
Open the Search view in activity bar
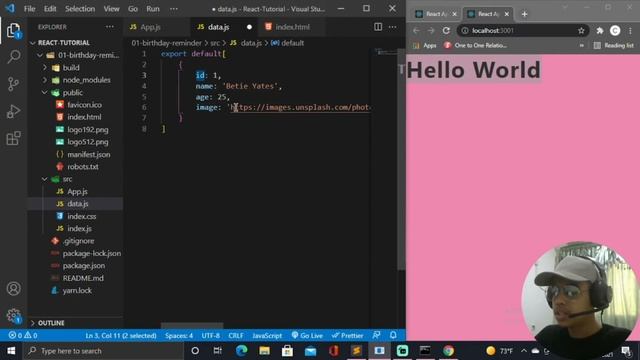13,57
